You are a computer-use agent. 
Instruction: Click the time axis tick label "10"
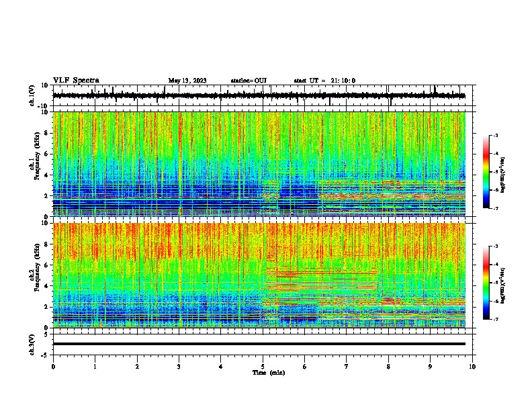(x=472, y=367)
